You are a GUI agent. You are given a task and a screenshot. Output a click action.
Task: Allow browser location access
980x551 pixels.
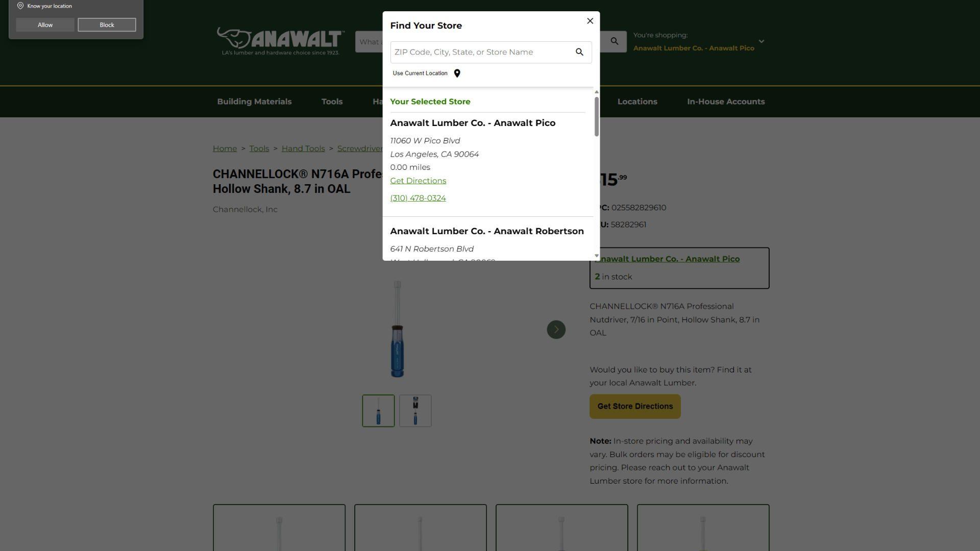pos(44,24)
